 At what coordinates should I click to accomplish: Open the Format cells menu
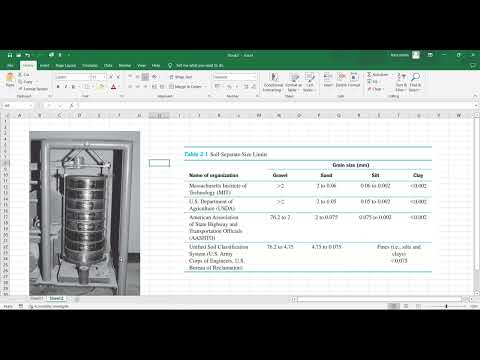coord(354,80)
